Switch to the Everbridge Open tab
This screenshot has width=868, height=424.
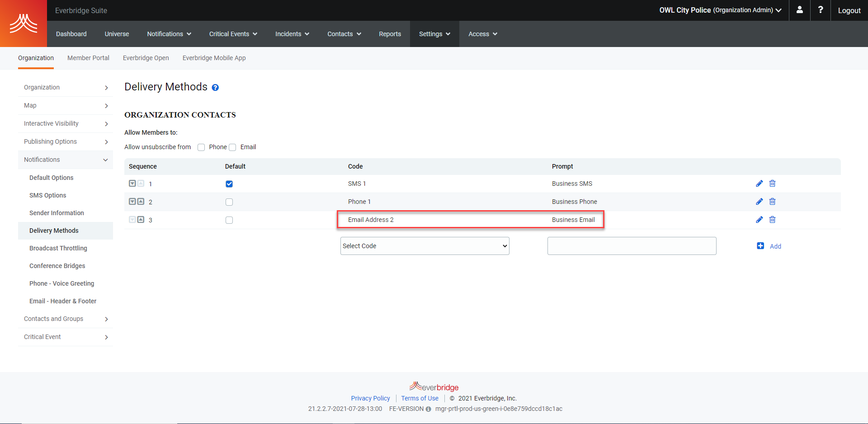(146, 58)
